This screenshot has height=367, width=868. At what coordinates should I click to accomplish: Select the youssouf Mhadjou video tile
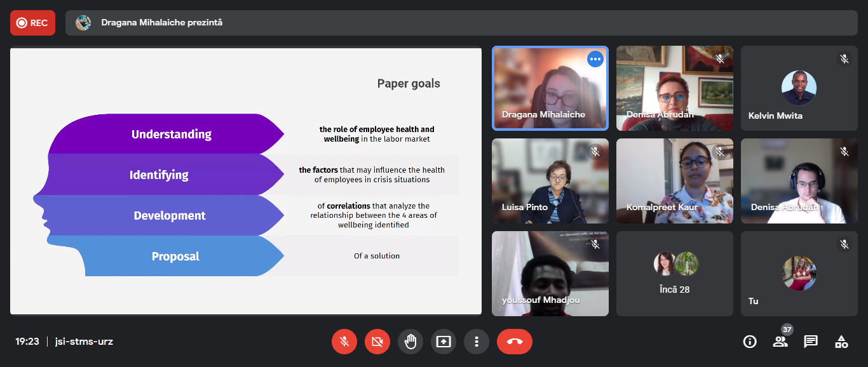click(550, 274)
